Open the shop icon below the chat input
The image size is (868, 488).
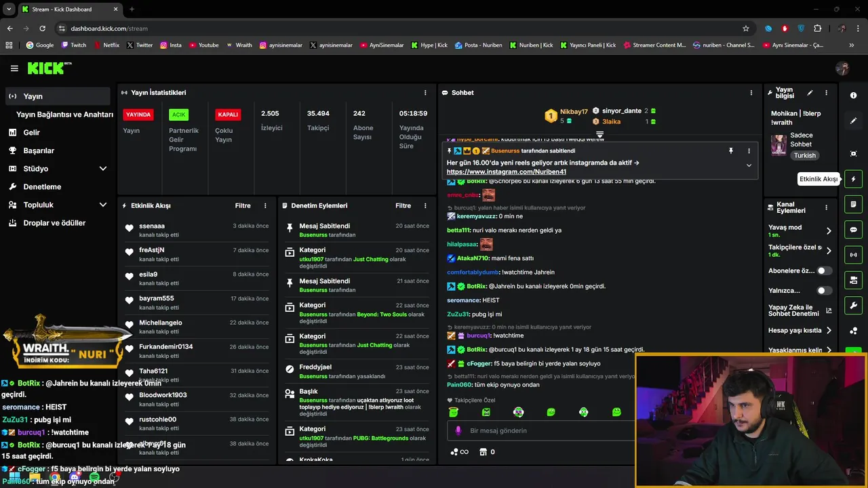(x=484, y=452)
